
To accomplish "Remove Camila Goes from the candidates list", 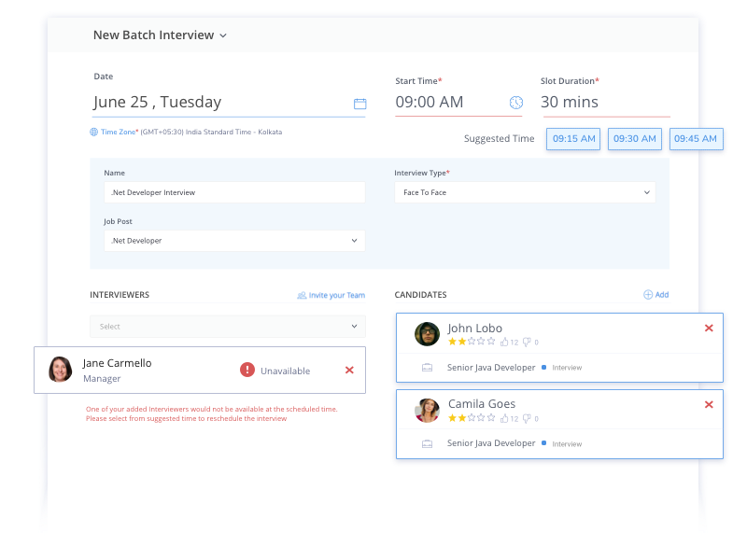I will (x=709, y=405).
